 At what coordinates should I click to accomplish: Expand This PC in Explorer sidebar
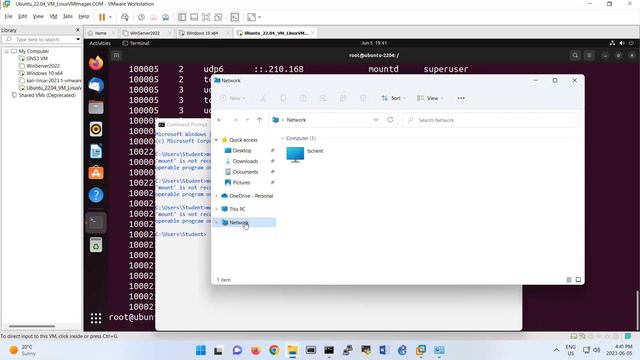point(216,209)
